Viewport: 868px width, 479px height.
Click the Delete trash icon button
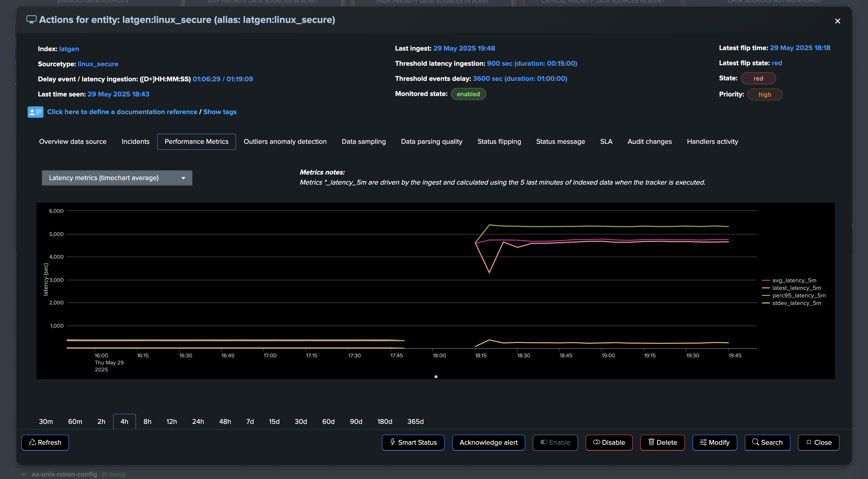(x=662, y=442)
